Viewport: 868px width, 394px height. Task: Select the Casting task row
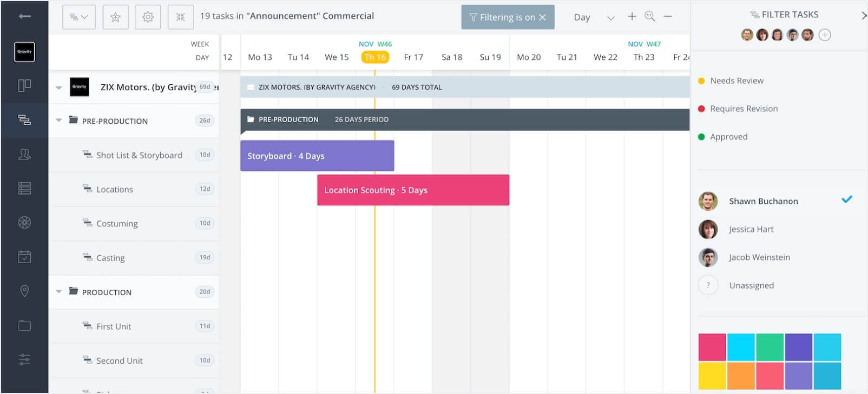click(x=134, y=258)
